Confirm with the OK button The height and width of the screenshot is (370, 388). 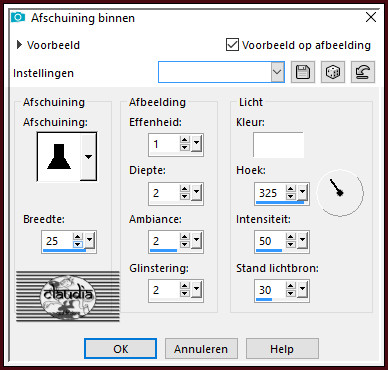tap(120, 349)
